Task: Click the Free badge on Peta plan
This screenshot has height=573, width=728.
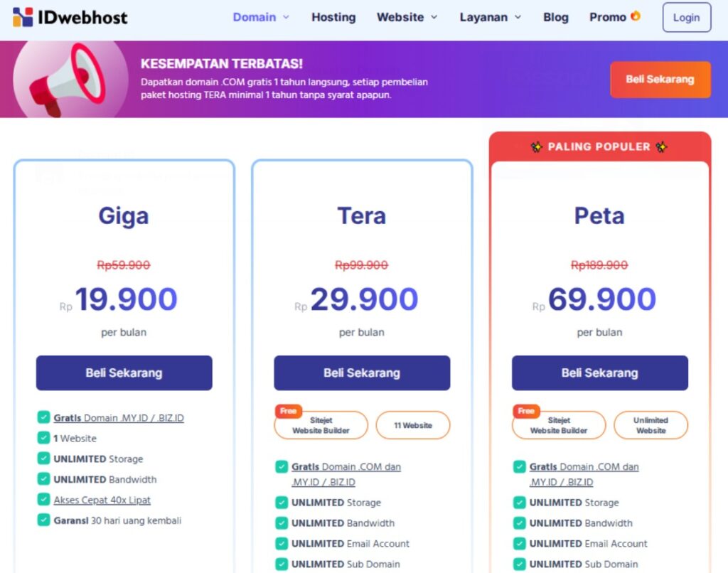Action: point(525,411)
